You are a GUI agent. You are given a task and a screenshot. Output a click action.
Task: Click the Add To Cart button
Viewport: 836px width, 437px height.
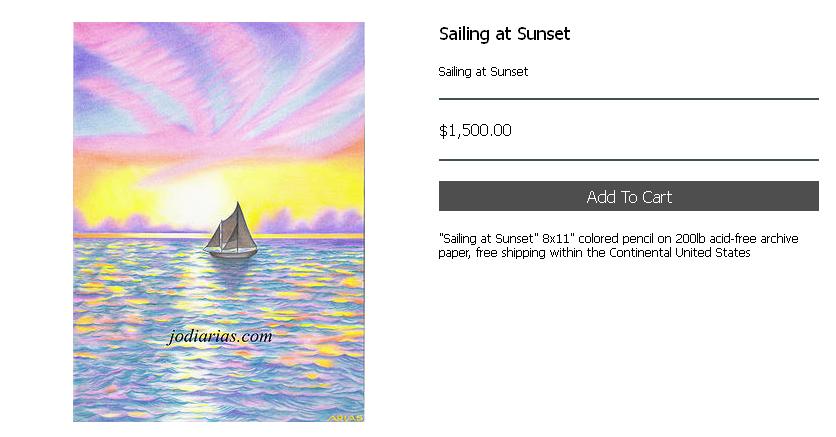click(629, 196)
